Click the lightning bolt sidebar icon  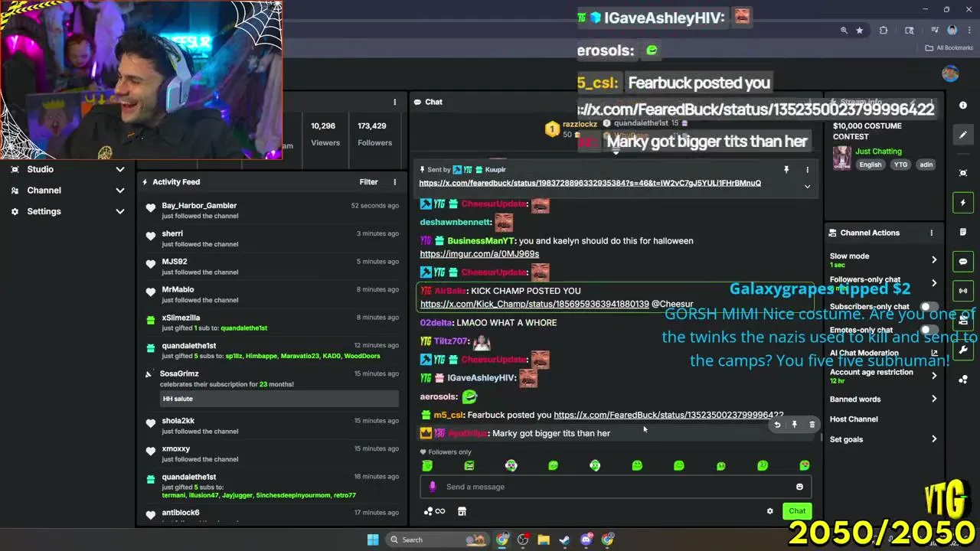click(963, 203)
